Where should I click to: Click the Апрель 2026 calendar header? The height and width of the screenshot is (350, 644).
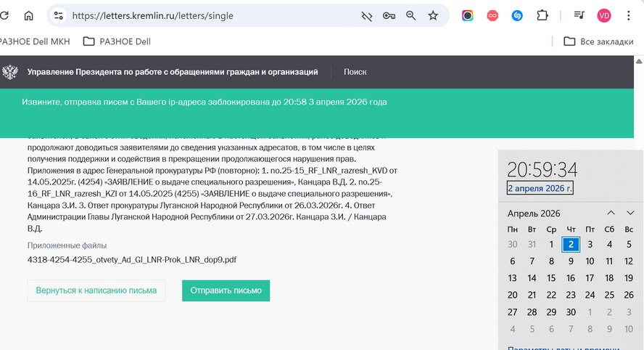pos(534,213)
